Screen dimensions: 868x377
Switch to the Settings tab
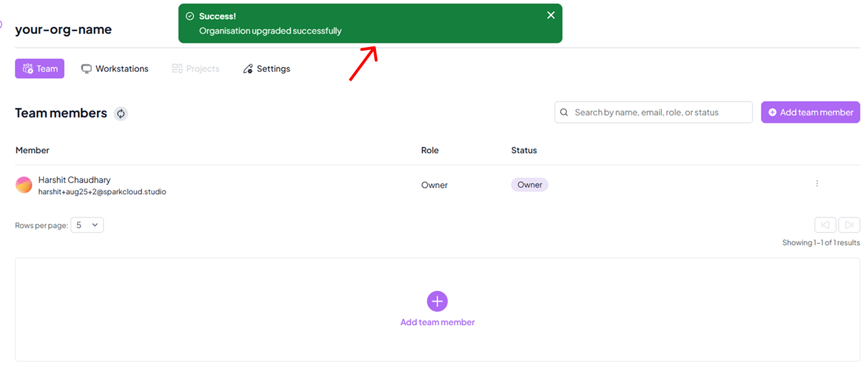coord(266,68)
